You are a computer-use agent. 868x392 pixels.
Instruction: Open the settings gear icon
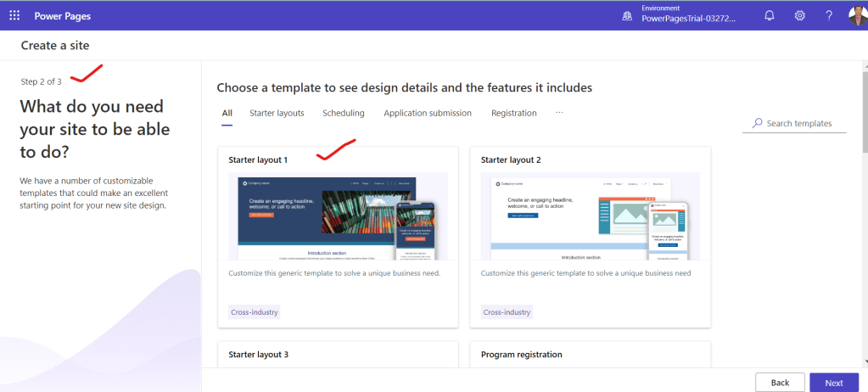(799, 15)
